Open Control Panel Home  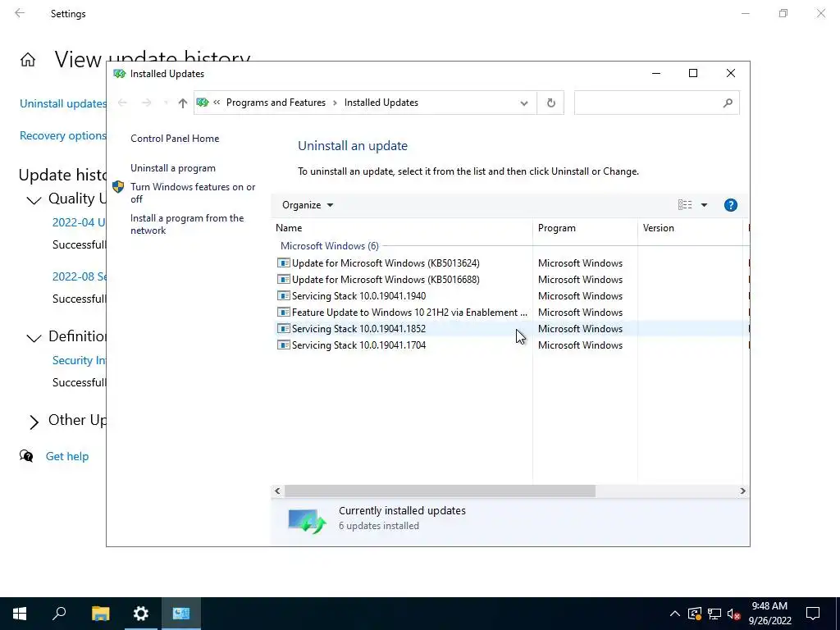175,138
